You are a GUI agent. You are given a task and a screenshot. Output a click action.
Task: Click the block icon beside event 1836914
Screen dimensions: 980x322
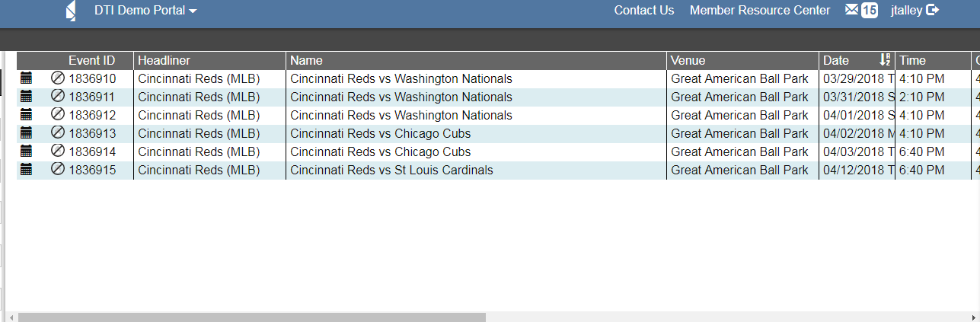58,151
